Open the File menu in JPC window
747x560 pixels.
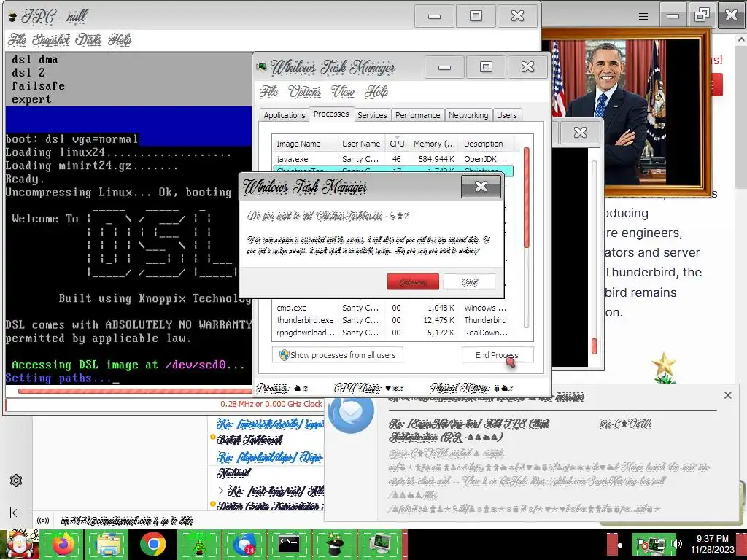18,39
